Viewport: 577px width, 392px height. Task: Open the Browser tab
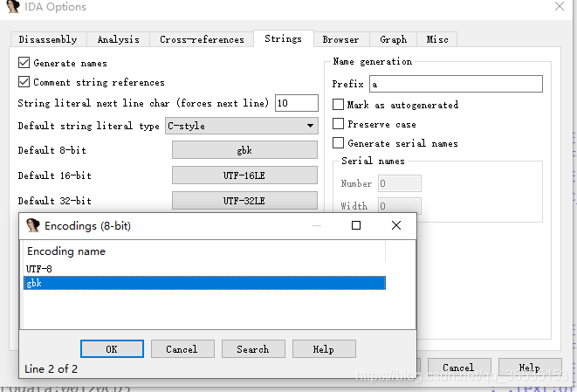pos(340,39)
